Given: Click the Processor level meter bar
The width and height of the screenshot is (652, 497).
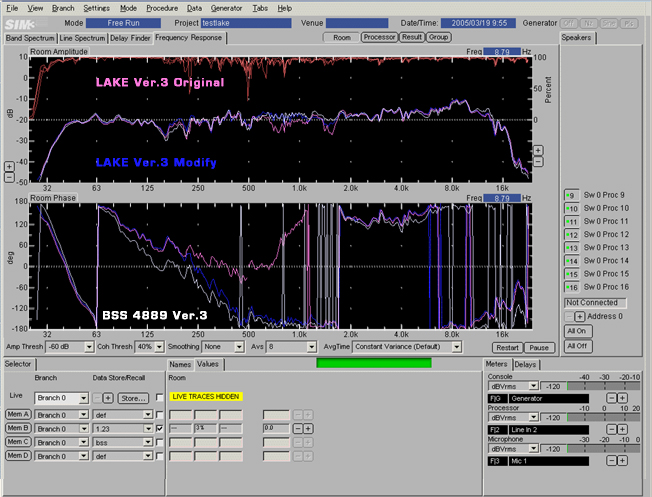Looking at the screenshot, I should (603, 418).
